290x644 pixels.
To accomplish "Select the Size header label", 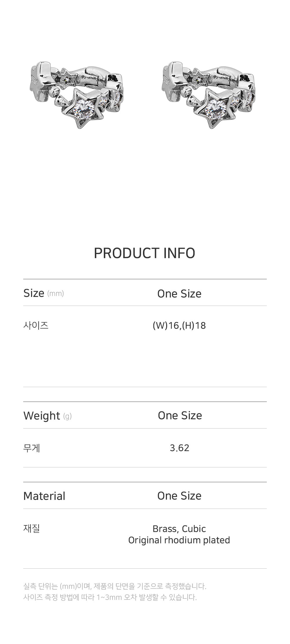I will pyautogui.click(x=34, y=293).
